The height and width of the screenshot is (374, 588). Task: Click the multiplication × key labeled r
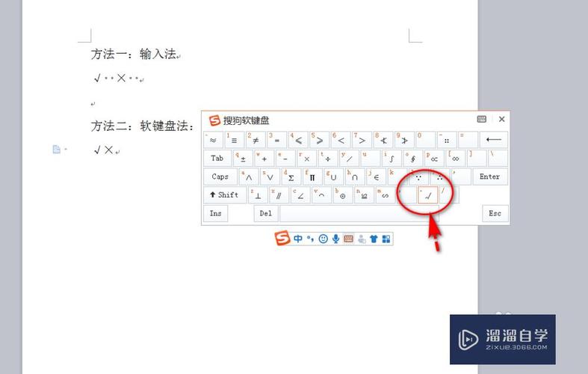pyautogui.click(x=307, y=158)
